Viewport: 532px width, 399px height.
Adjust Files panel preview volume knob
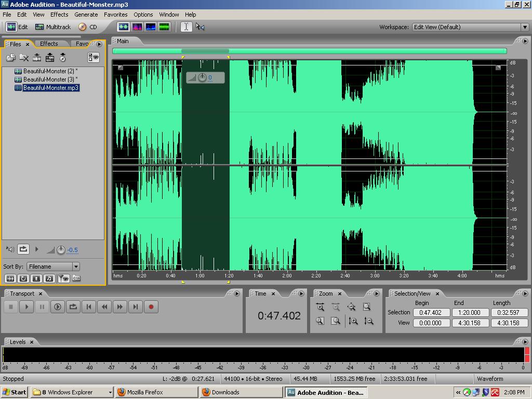tap(61, 250)
